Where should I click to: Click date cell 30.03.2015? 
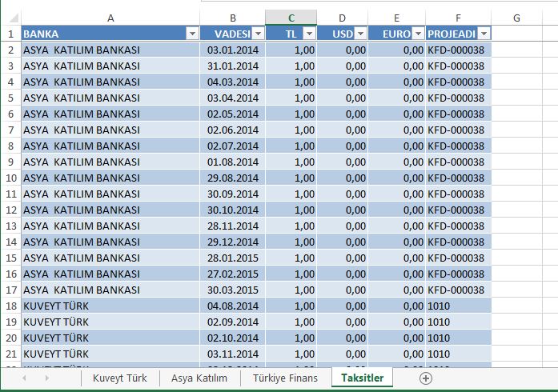233,290
